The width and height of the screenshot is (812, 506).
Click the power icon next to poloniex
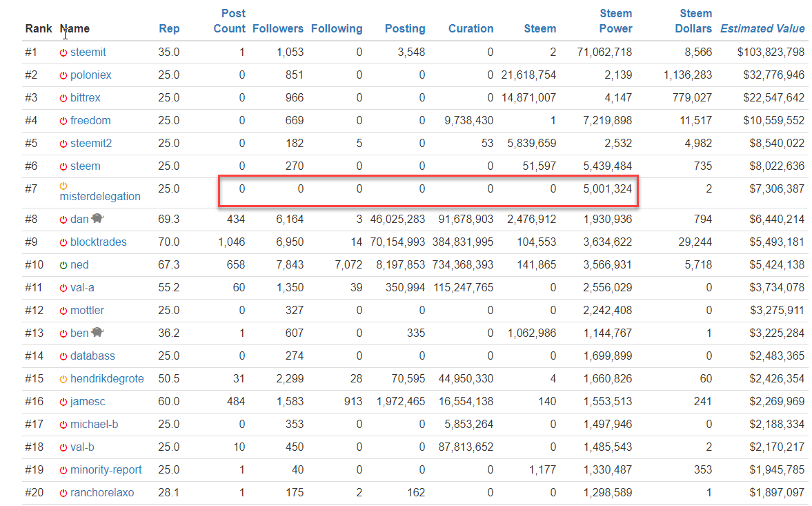tap(63, 75)
